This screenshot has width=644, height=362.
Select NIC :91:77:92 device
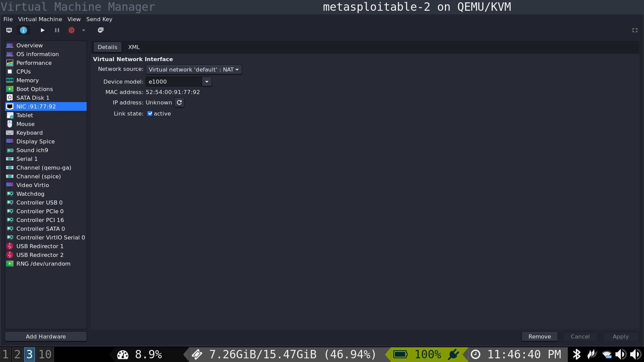pyautogui.click(x=46, y=106)
